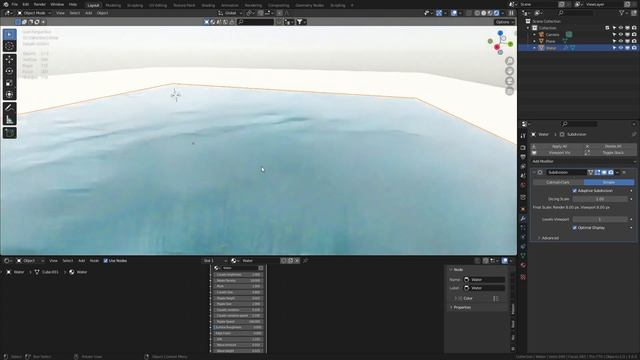Open the Slot 1 material slot dropdown
The height and width of the screenshot is (360, 640).
(214, 260)
